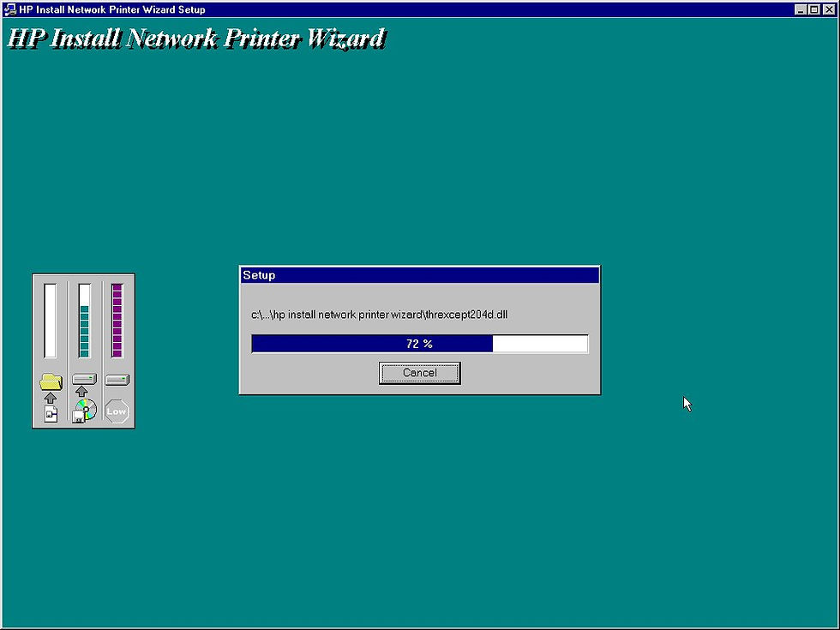Click the purple disk space gauge
This screenshot has height=630, width=840.
117,321
